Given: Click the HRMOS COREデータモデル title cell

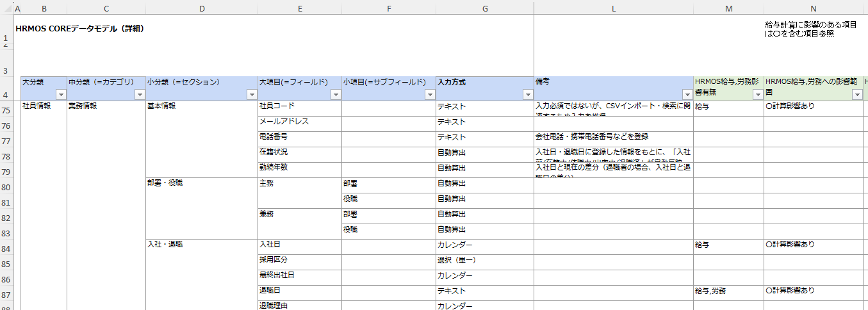Looking at the screenshot, I should coord(79,29).
